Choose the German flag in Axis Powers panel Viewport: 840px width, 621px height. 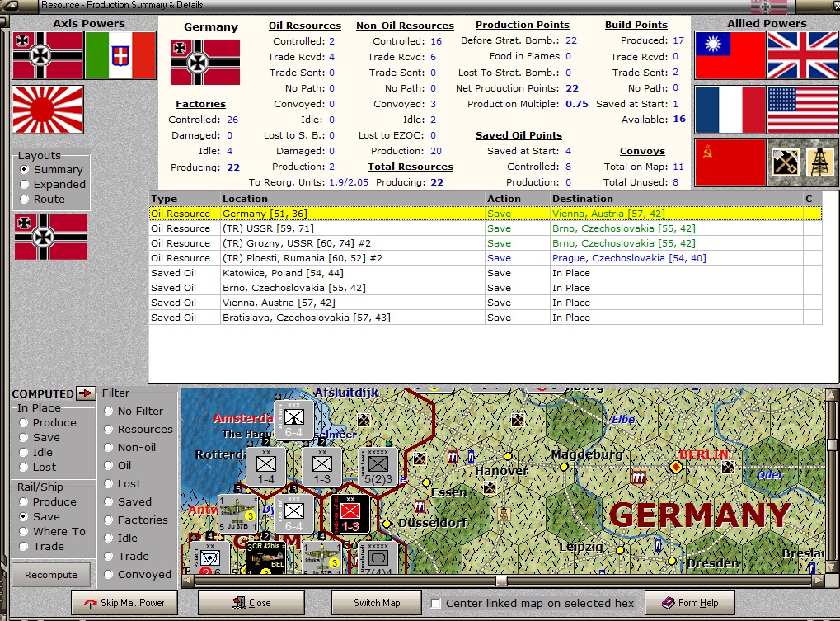48,56
